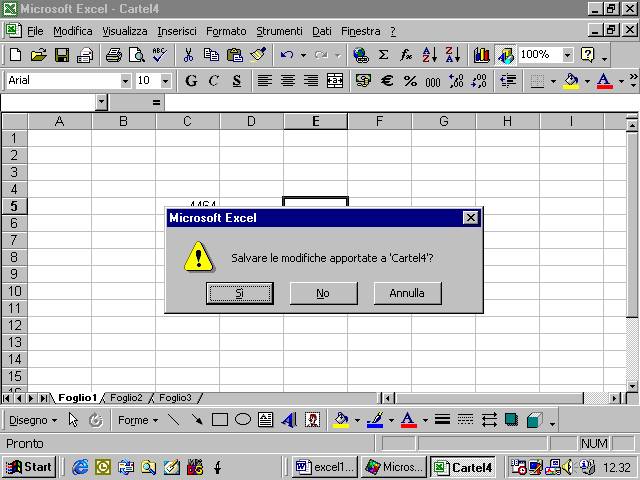Sort ascending A to Z
Screen dimensions: 640x480
429,55
